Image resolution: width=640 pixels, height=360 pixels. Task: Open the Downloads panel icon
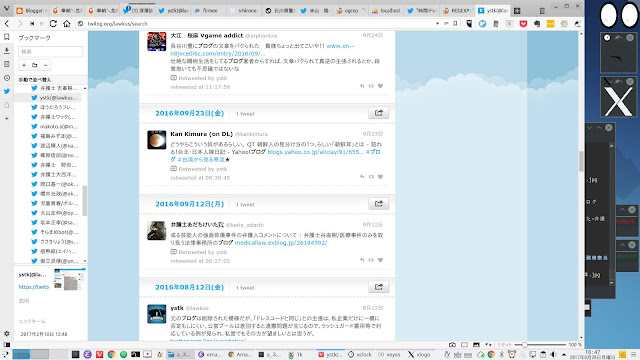[x=7, y=51]
